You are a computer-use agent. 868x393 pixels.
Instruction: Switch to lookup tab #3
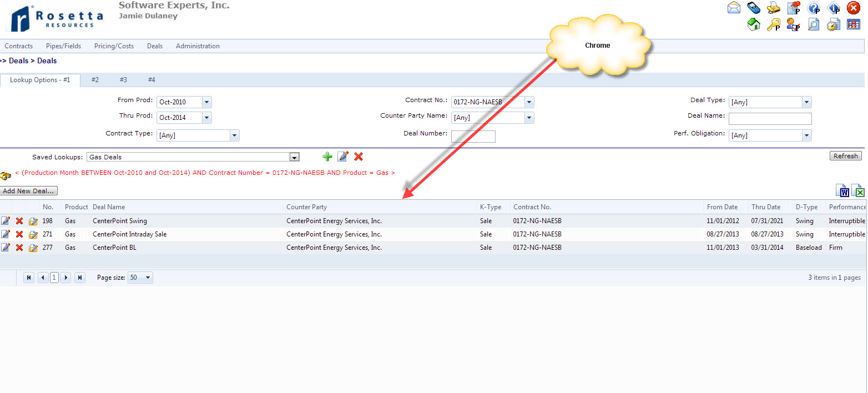[x=123, y=80]
